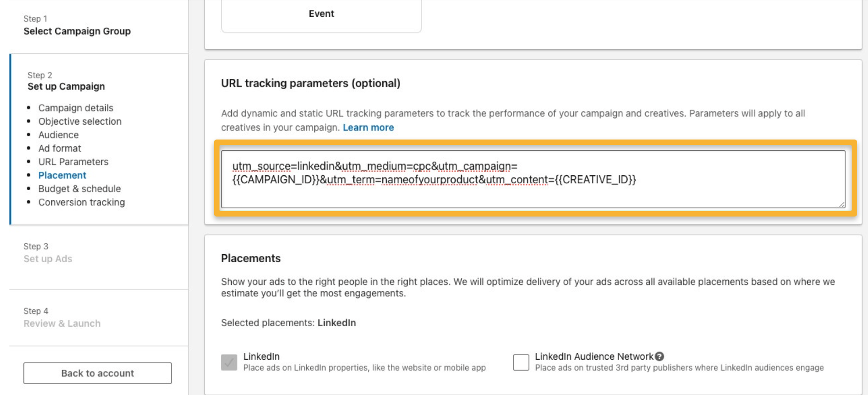Go to Campaign details section
Viewport: 868px width, 395px height.
click(x=76, y=108)
